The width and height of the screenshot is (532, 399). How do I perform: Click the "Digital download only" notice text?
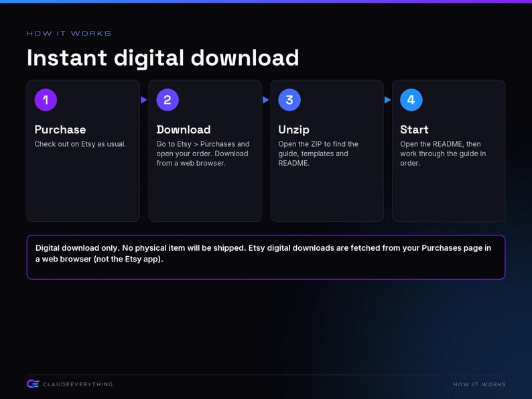coord(263,253)
